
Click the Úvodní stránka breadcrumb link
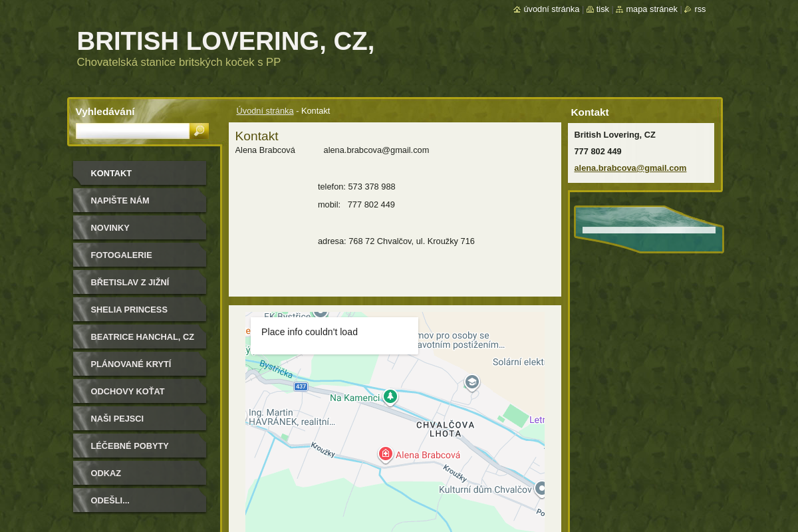coord(265,110)
